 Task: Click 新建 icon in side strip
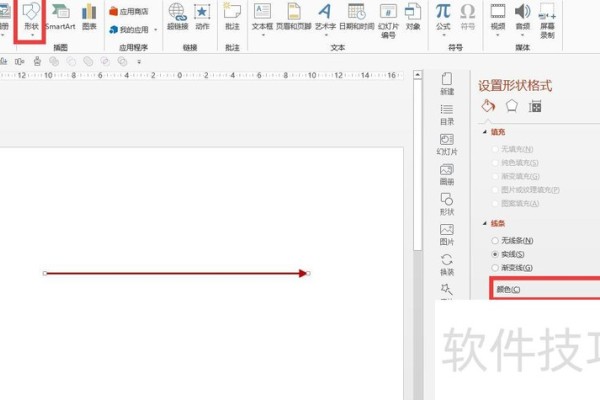[447, 84]
